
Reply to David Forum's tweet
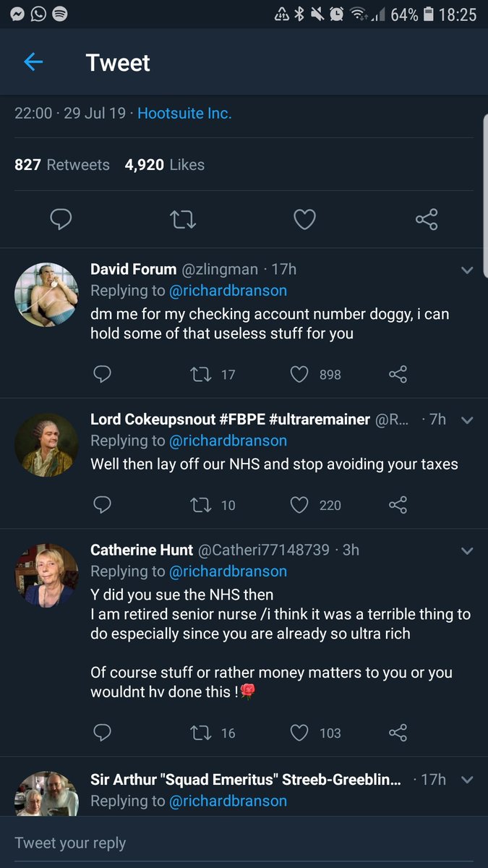pyautogui.click(x=103, y=374)
